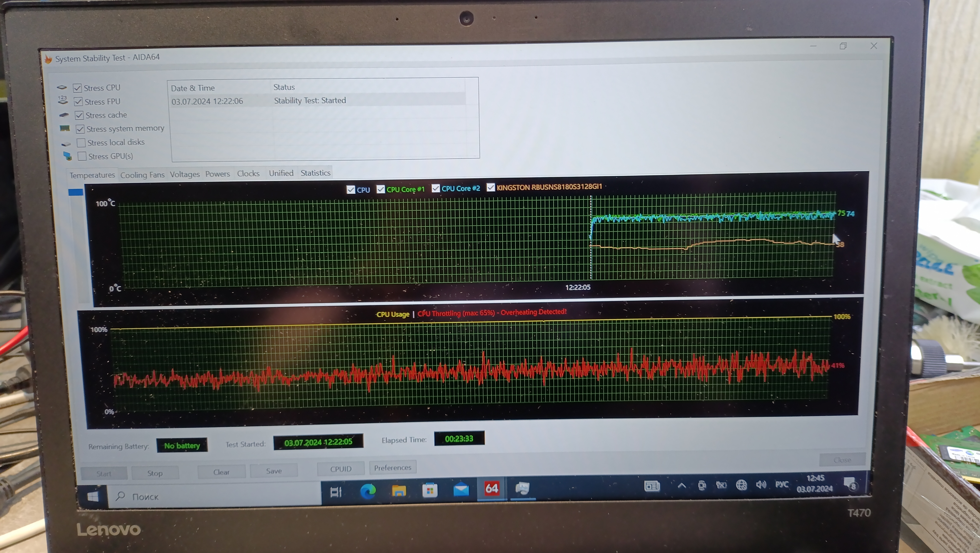
Task: Open Windows Start menu
Action: click(x=92, y=496)
